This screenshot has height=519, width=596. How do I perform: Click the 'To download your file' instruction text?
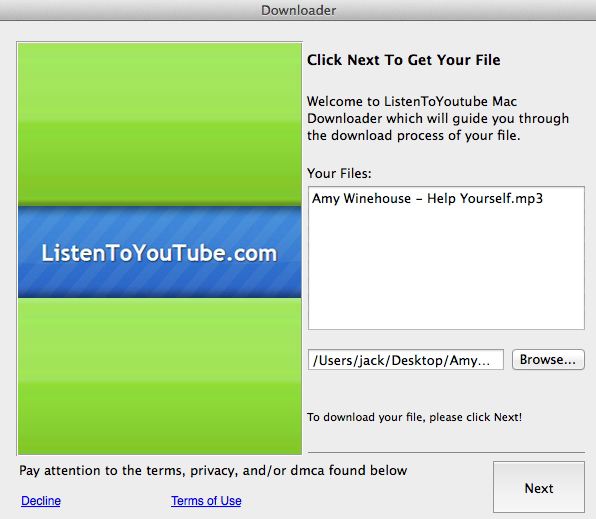coord(414,417)
